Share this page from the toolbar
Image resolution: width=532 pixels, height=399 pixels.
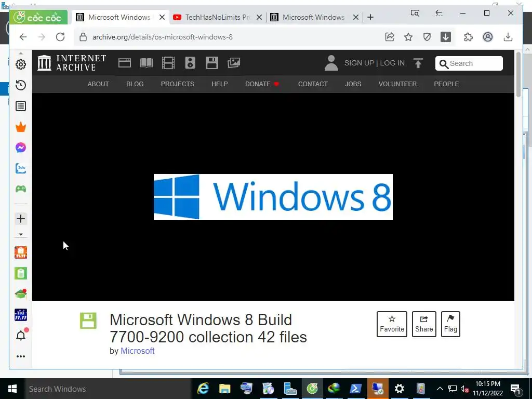tap(390, 37)
